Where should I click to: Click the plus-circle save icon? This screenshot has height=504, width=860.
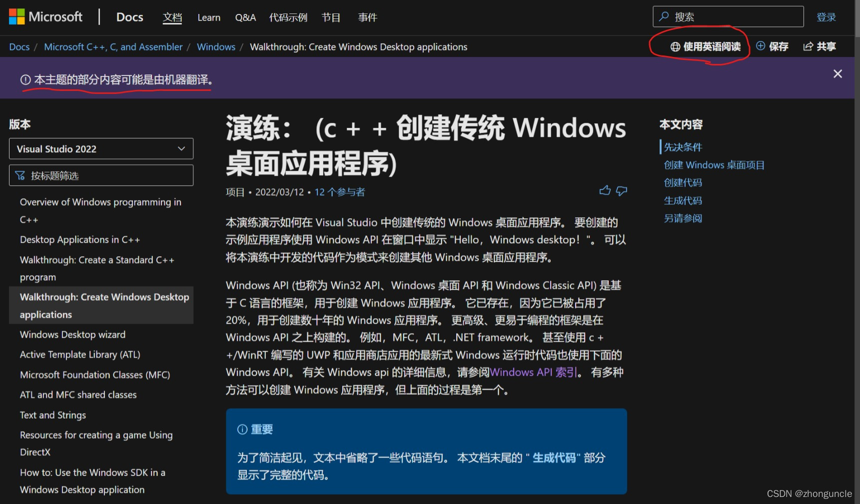(761, 46)
